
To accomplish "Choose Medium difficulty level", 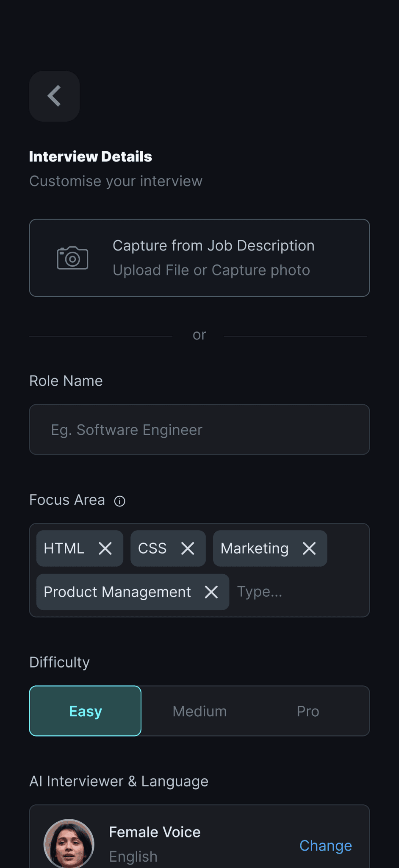I will [199, 711].
